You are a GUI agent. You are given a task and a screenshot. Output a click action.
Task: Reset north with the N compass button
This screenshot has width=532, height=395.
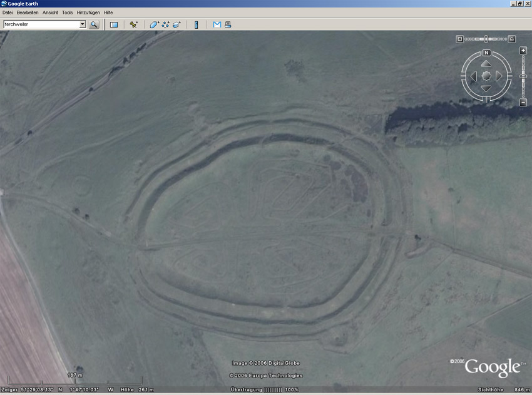(x=486, y=53)
